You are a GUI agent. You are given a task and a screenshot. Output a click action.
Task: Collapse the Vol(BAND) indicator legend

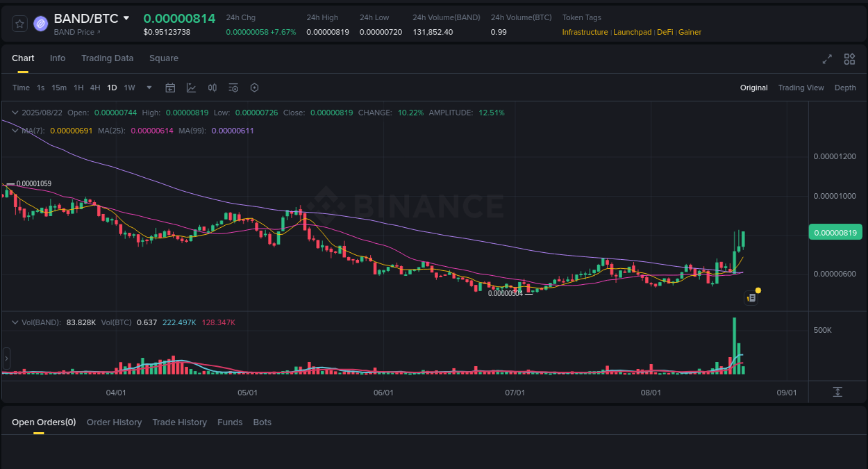pos(15,322)
